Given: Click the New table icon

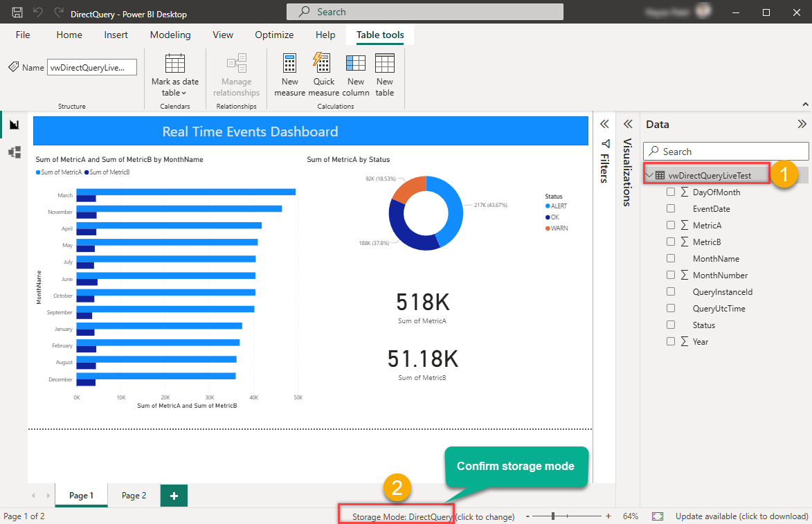Looking at the screenshot, I should [x=385, y=64].
